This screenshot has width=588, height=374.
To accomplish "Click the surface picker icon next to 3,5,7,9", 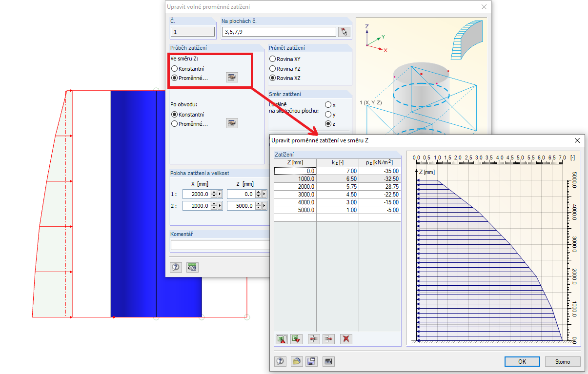I will (344, 32).
